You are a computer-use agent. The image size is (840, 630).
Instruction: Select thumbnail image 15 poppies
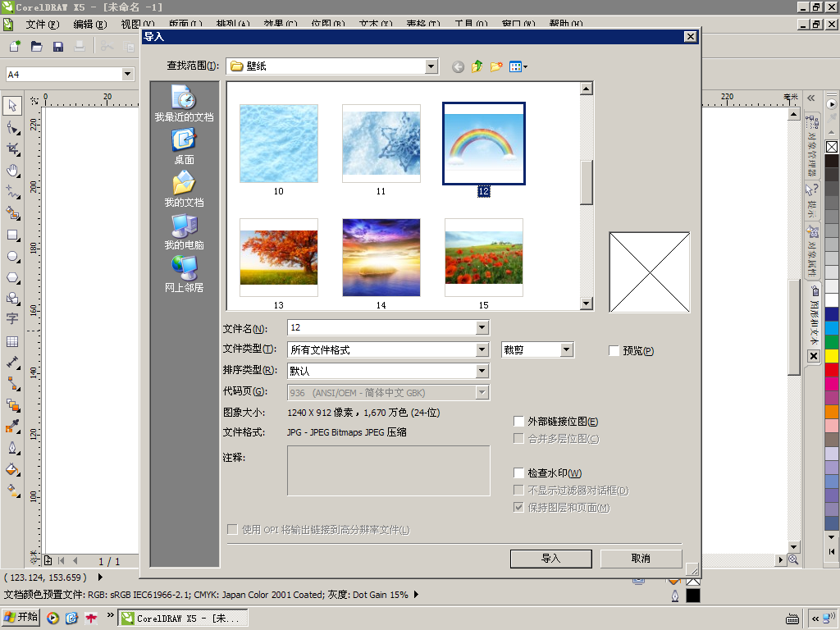coord(484,257)
